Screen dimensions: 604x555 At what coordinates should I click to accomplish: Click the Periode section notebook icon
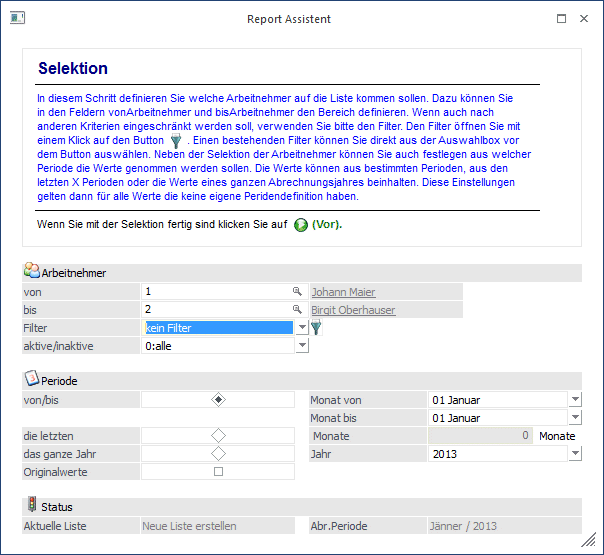(x=31, y=380)
